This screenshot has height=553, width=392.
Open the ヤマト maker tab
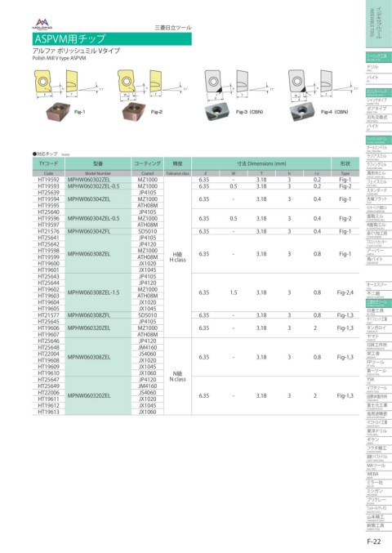pyautogui.click(x=379, y=337)
